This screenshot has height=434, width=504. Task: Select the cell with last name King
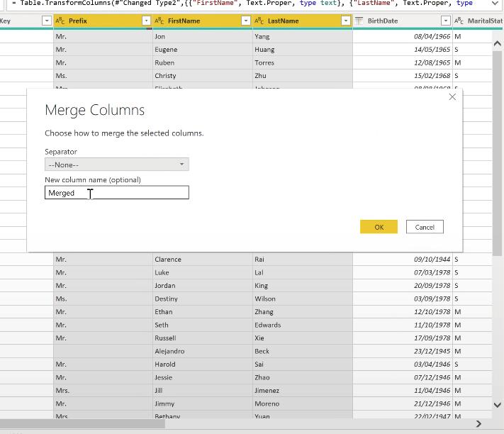(303, 286)
